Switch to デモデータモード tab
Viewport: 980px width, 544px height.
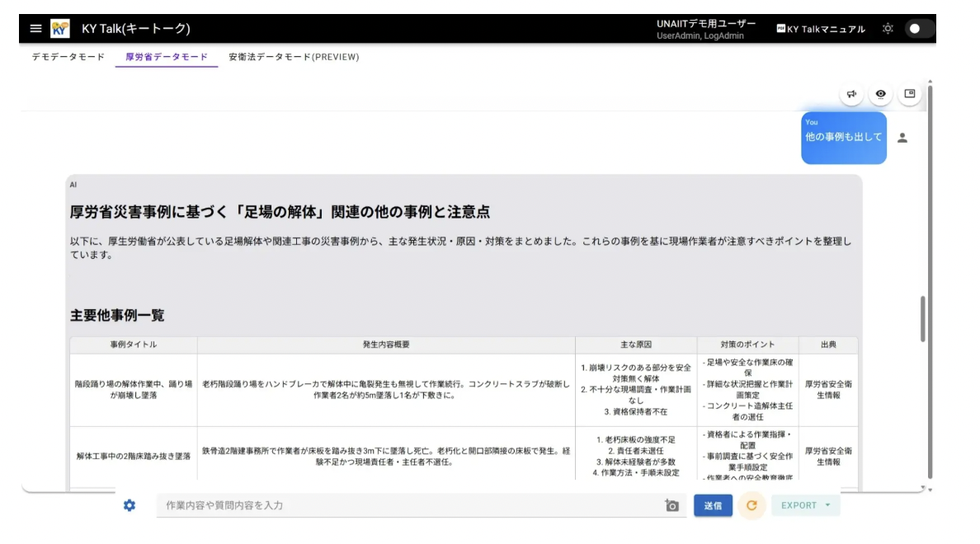coord(68,57)
